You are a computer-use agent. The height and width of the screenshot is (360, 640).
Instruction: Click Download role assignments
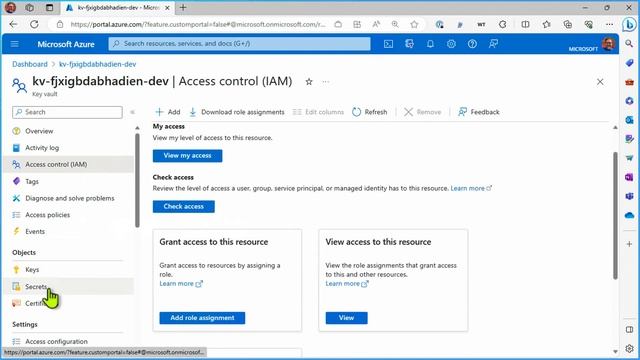pos(237,112)
